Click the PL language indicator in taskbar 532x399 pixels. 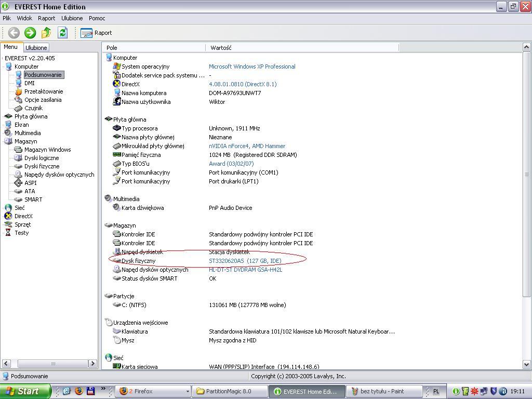pos(436,391)
